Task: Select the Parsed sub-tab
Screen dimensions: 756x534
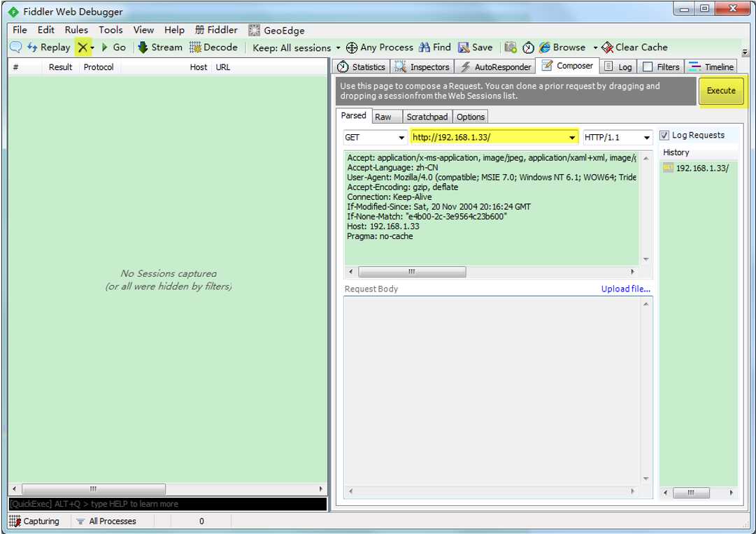Action: pyautogui.click(x=354, y=115)
